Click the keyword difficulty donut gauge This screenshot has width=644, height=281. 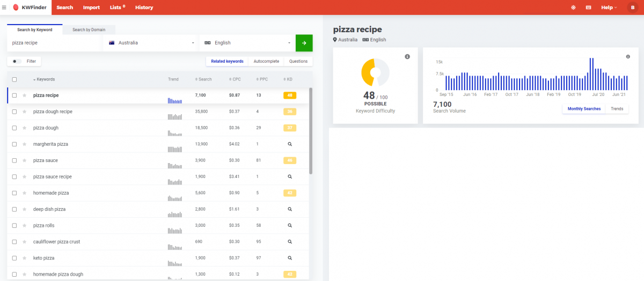pyautogui.click(x=375, y=72)
